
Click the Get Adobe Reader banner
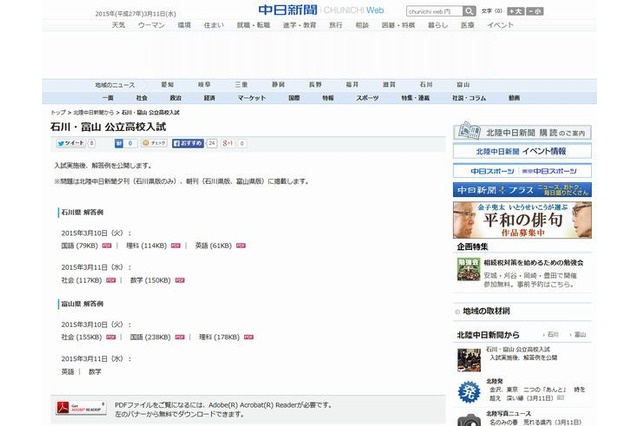81,408
